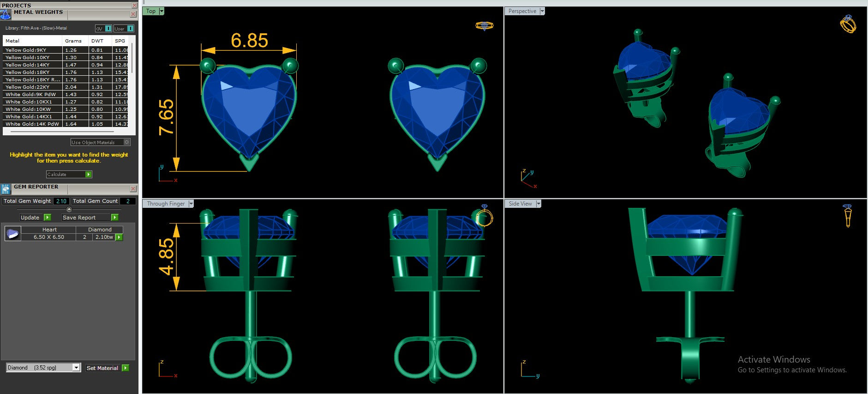Click the 7.65 dimension label in Top view
Screen dimensions: 868x394
166,117
